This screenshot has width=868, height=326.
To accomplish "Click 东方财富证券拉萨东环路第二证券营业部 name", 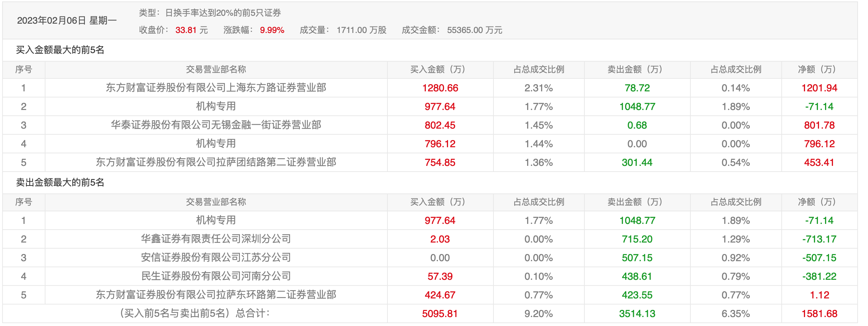I will tap(216, 295).
